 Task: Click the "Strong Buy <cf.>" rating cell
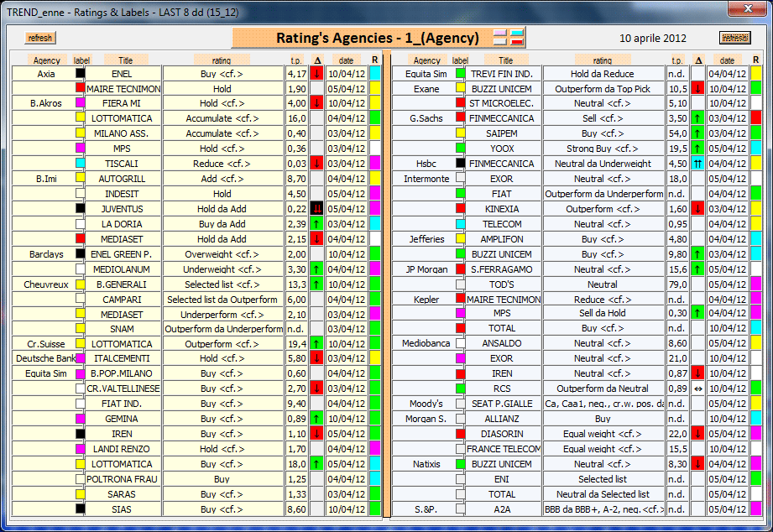tap(603, 149)
